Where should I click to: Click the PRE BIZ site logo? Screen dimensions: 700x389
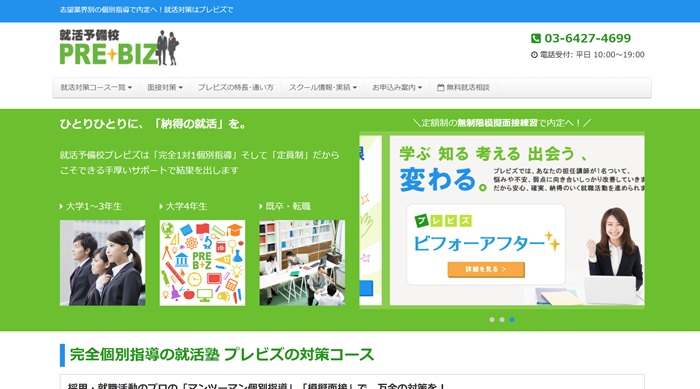click(x=119, y=48)
